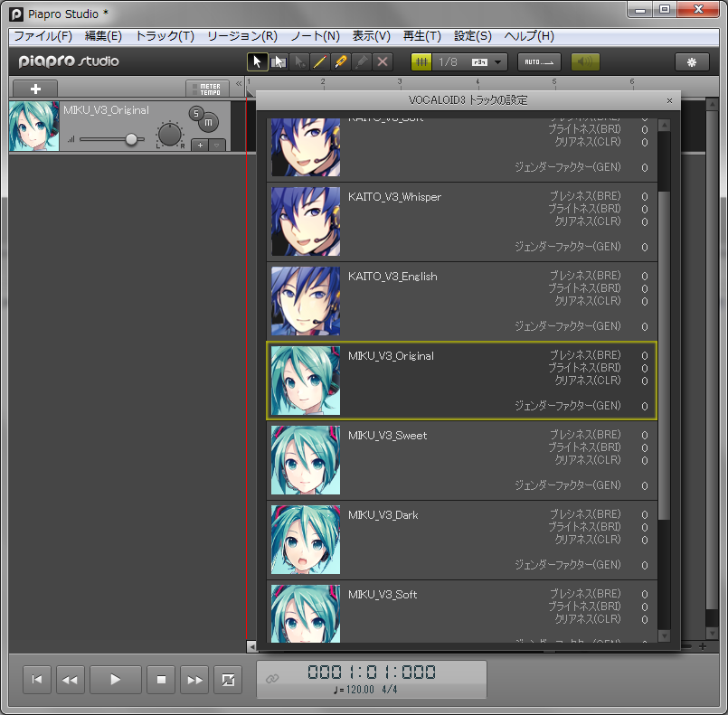Toggle the METER TEMPO display

coord(207,89)
